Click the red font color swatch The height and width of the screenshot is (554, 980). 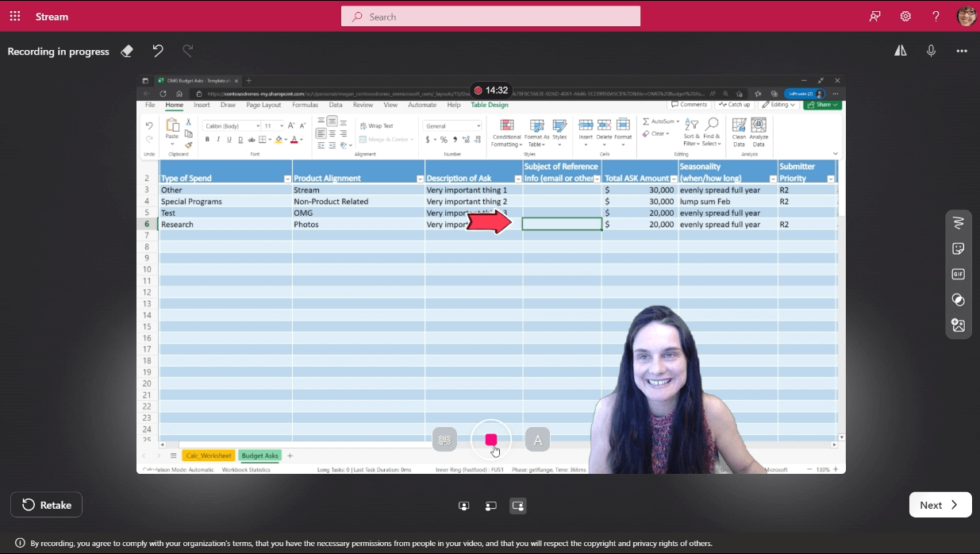click(x=294, y=140)
